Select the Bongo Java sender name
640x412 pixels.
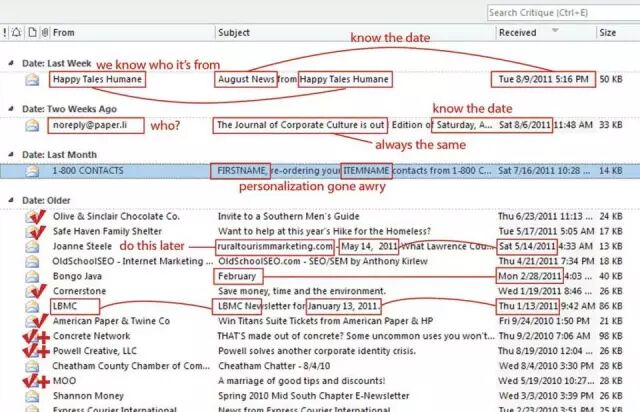pyautogui.click(x=77, y=276)
